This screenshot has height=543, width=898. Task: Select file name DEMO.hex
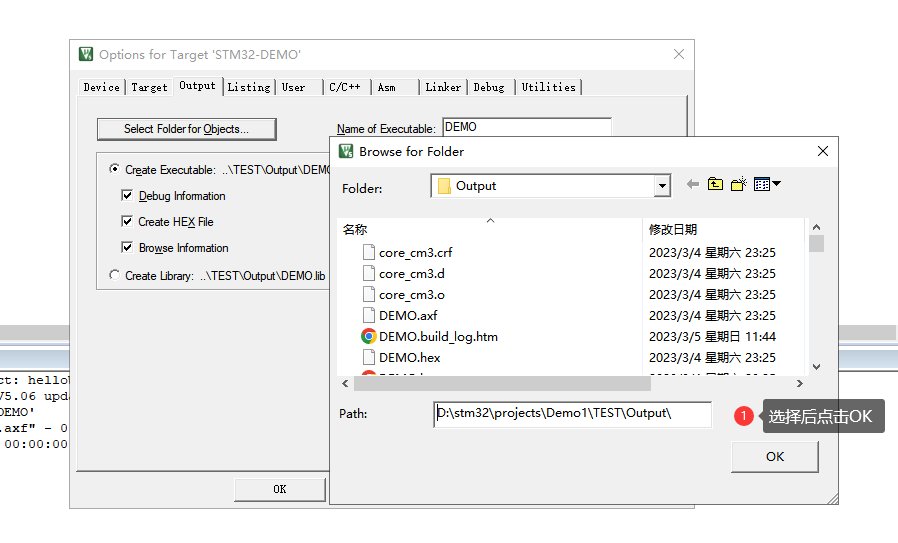pos(409,357)
